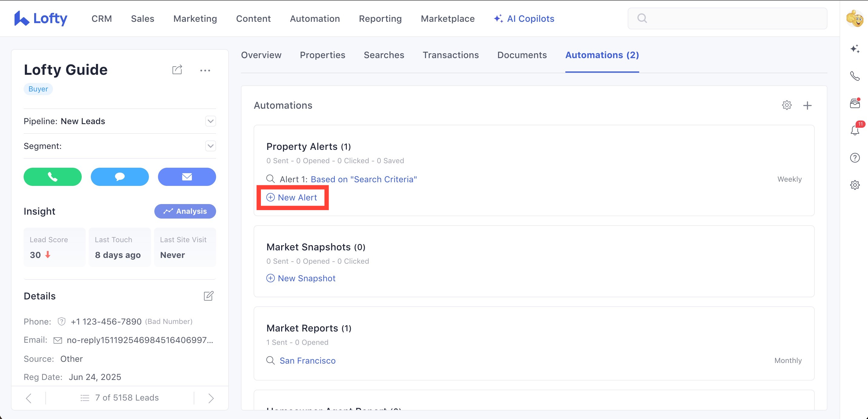Open alert Based on "Search Criteria"
The width and height of the screenshot is (868, 419).
(x=363, y=179)
